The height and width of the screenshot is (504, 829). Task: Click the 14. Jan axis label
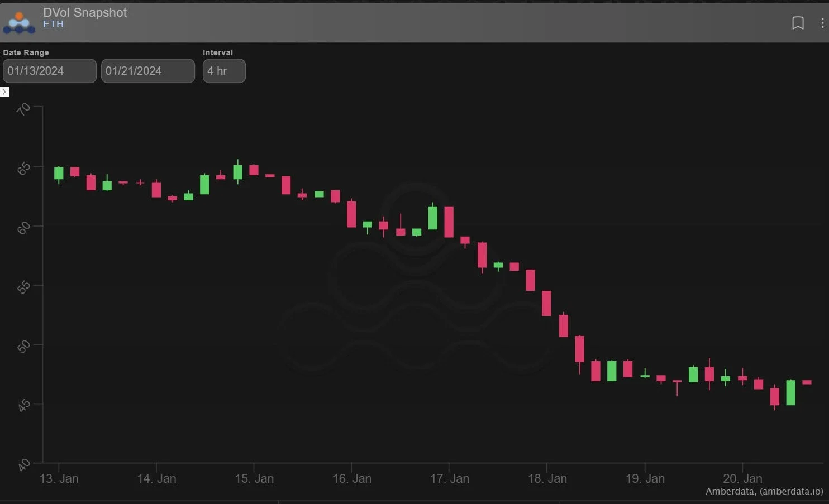point(156,478)
